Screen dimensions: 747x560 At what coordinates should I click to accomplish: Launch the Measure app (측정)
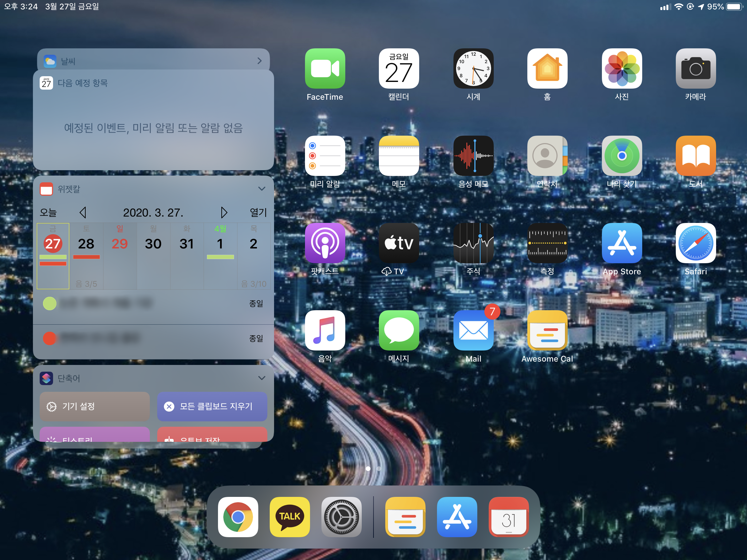pos(547,243)
